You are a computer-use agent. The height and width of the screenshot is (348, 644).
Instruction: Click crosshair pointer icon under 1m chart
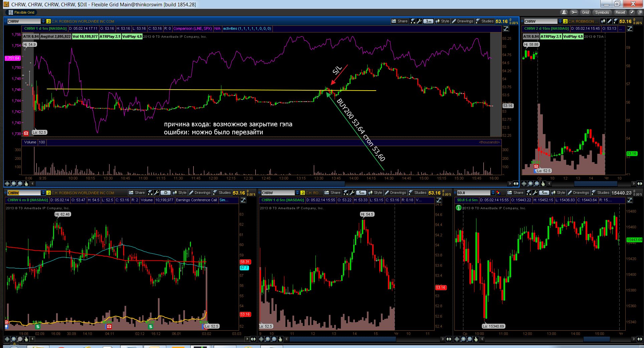(x=7, y=184)
